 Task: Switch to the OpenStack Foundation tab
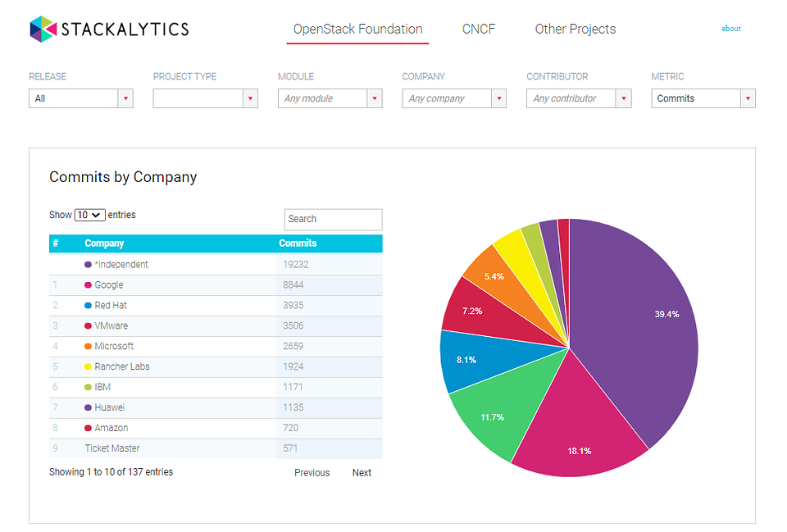click(x=358, y=30)
